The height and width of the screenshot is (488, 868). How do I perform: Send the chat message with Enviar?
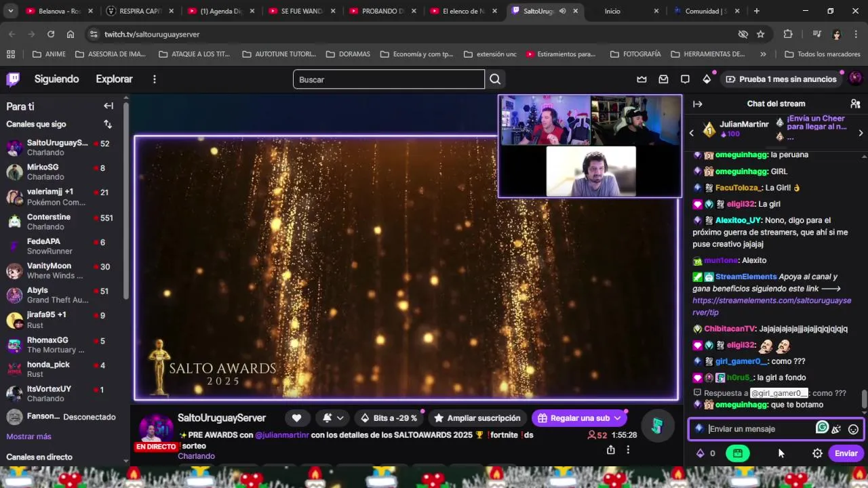[846, 453]
